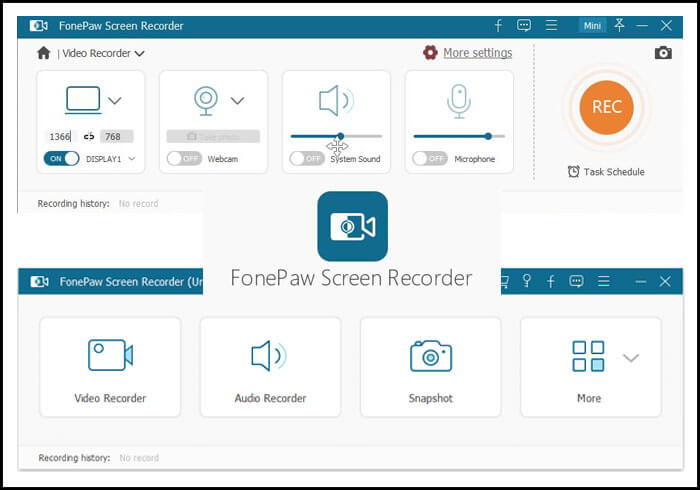
Task: Expand the webcam options dropdown arrow
Action: coord(238,100)
